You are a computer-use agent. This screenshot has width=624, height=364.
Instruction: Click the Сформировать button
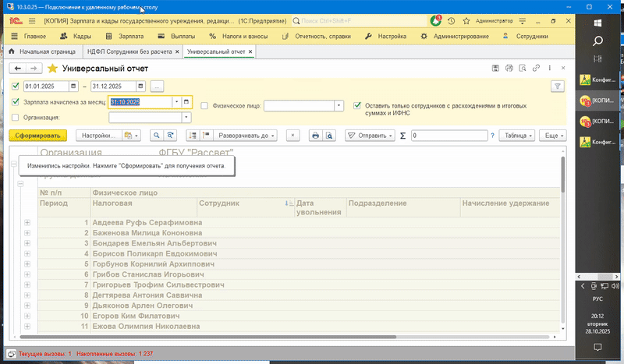(x=37, y=136)
